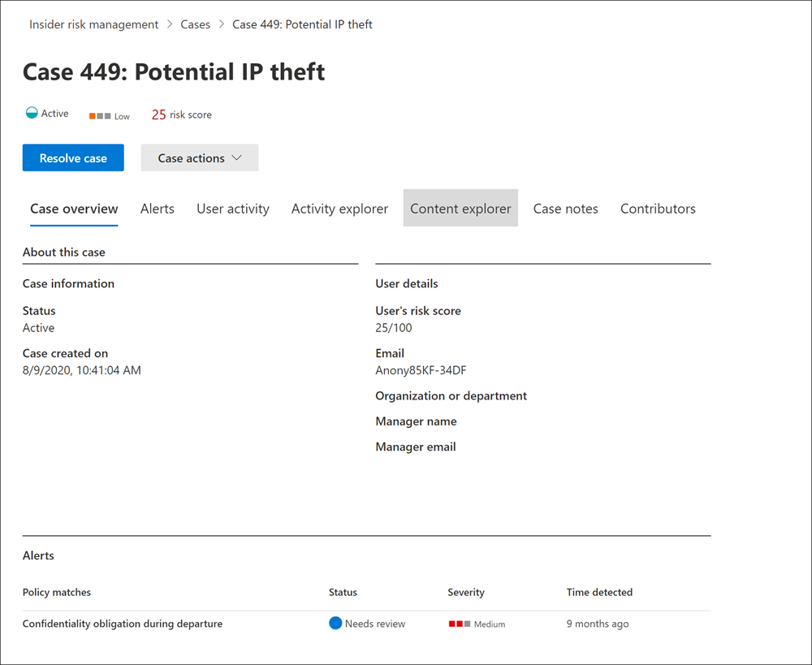Image resolution: width=812 pixels, height=665 pixels.
Task: Click the Active status half-circle icon
Action: pyautogui.click(x=32, y=114)
